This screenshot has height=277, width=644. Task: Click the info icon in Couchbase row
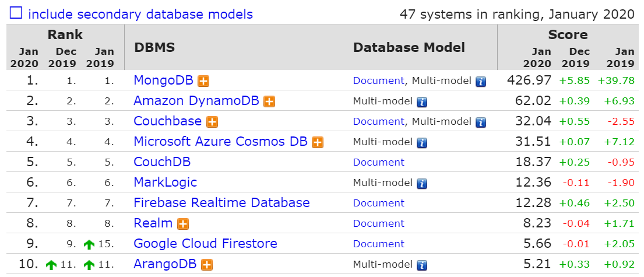(x=480, y=122)
